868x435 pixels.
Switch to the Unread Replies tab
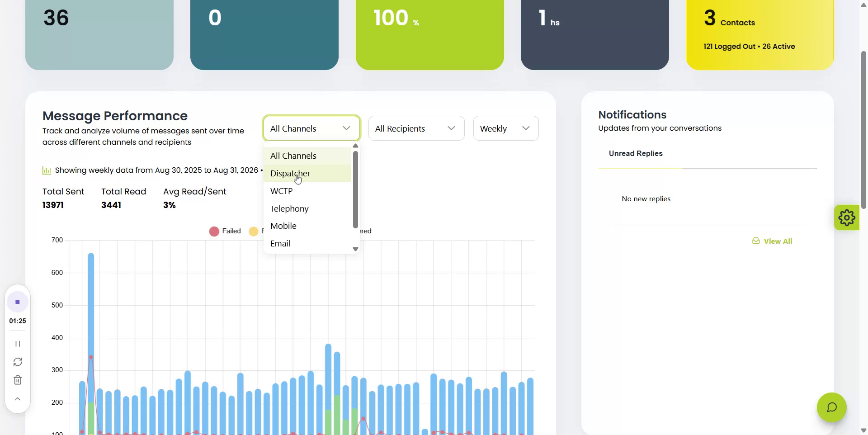636,153
